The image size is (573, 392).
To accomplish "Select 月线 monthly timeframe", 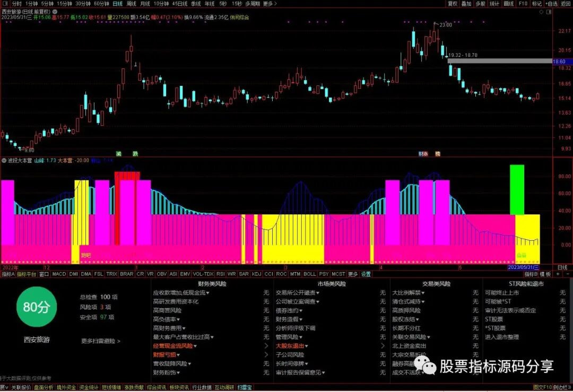I will coord(145,4).
